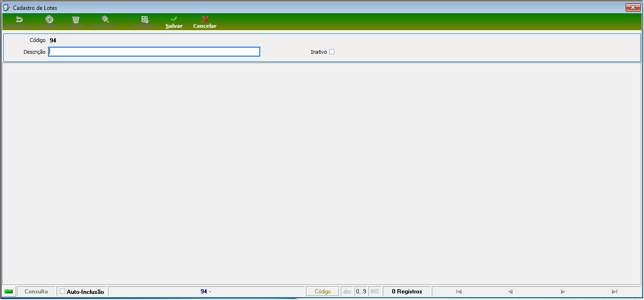Click the '94 -' status bar text
Screen dimensions: 644x300
[x=206, y=292]
